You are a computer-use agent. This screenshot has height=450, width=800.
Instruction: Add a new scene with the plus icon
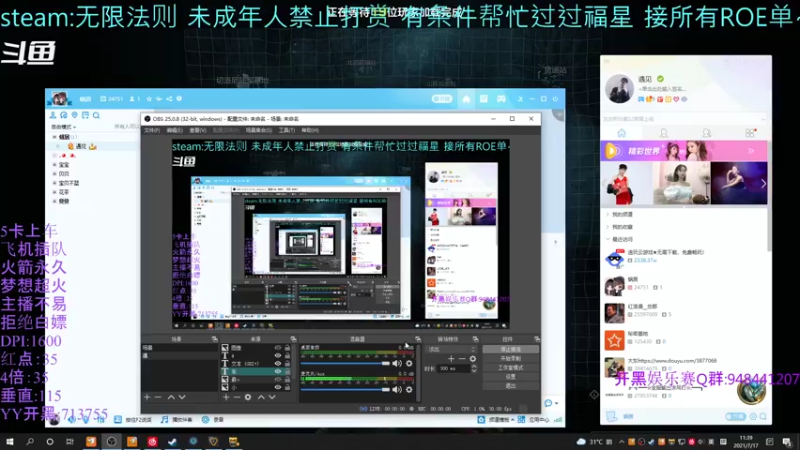pyautogui.click(x=147, y=397)
